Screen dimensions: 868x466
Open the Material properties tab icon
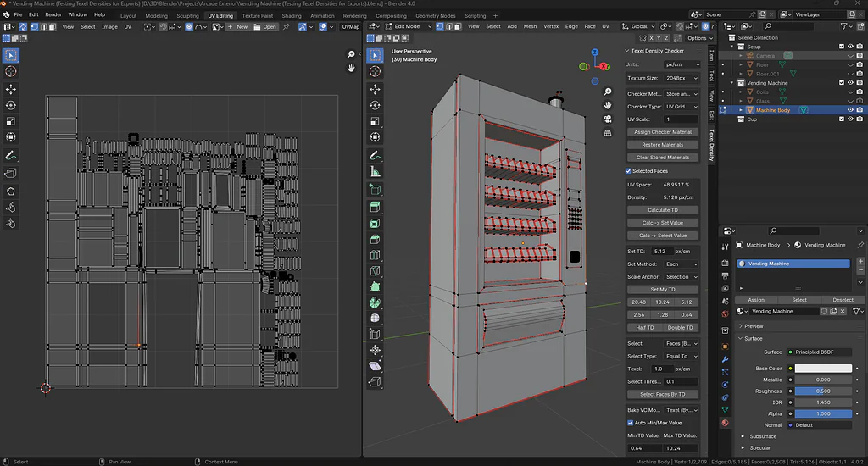pos(726,423)
